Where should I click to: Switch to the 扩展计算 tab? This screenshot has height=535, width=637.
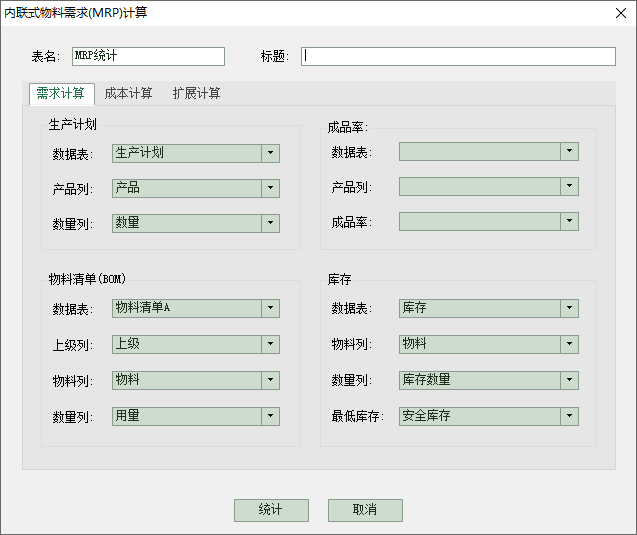click(196, 94)
